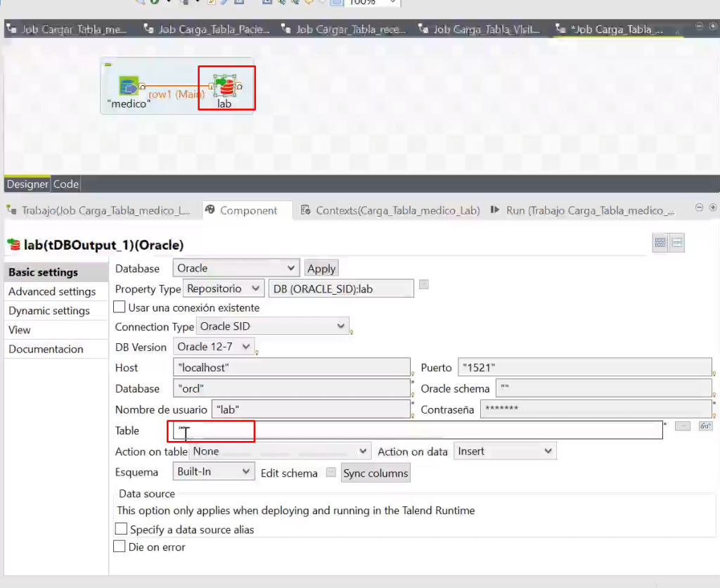The width and height of the screenshot is (720, 588).
Task: Open the Job Carga_Tabla_Visit... editor tab
Action: (x=481, y=30)
